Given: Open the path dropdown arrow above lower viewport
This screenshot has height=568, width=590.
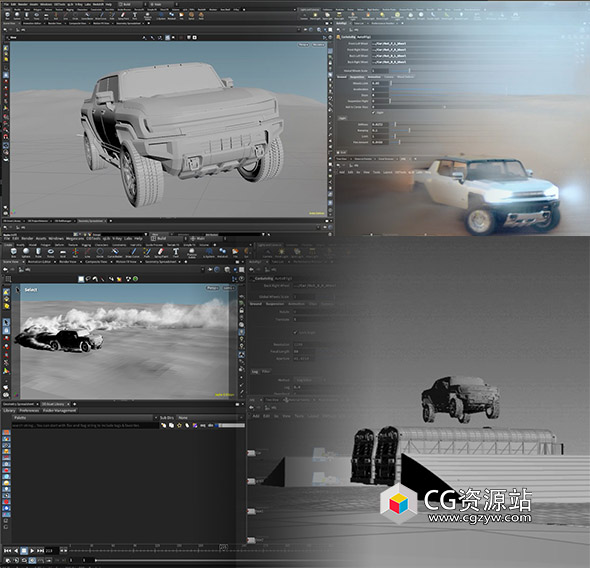Looking at the screenshot, I should coord(203,270).
